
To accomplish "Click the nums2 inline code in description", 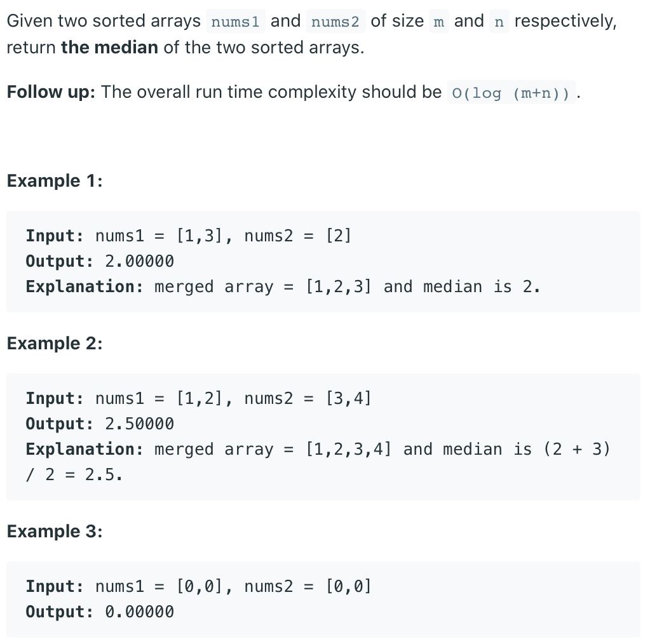I will [335, 22].
